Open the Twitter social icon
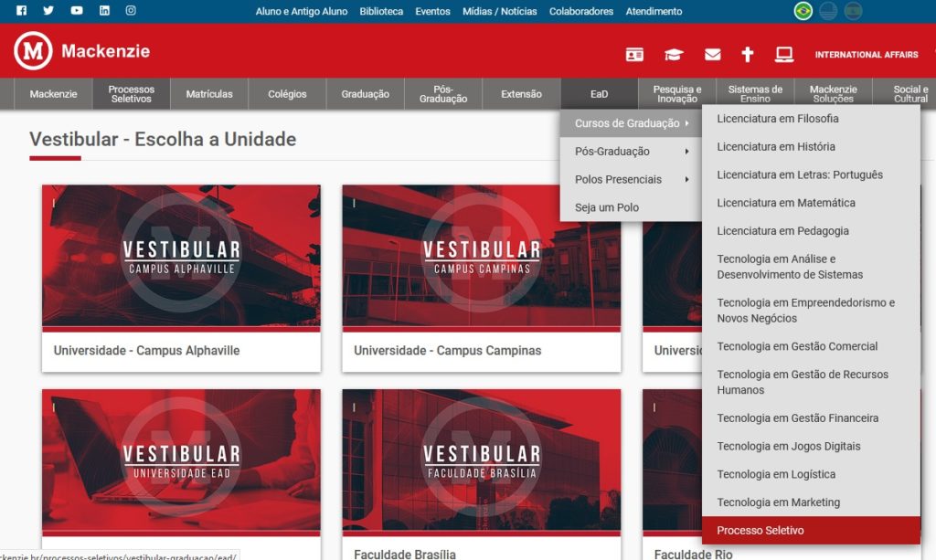Image resolution: width=936 pixels, height=560 pixels. [48, 10]
